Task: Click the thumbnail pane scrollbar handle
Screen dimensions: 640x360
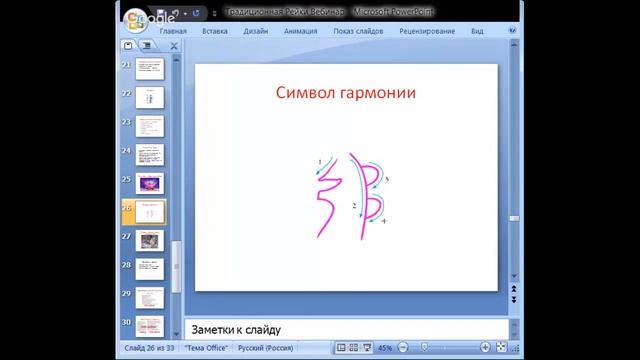Action: [176, 267]
